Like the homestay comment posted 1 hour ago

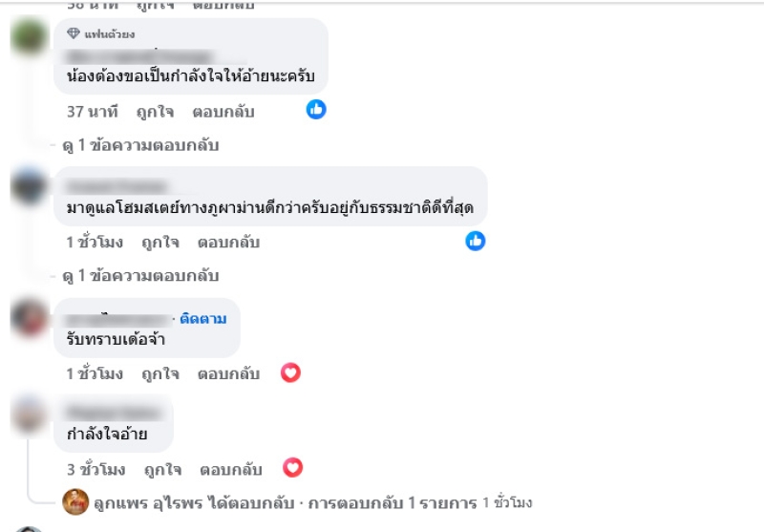[160, 243]
